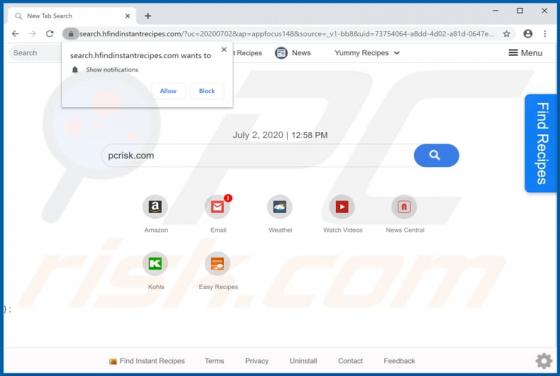
Task: Block notifications for this site
Action: pos(207,91)
